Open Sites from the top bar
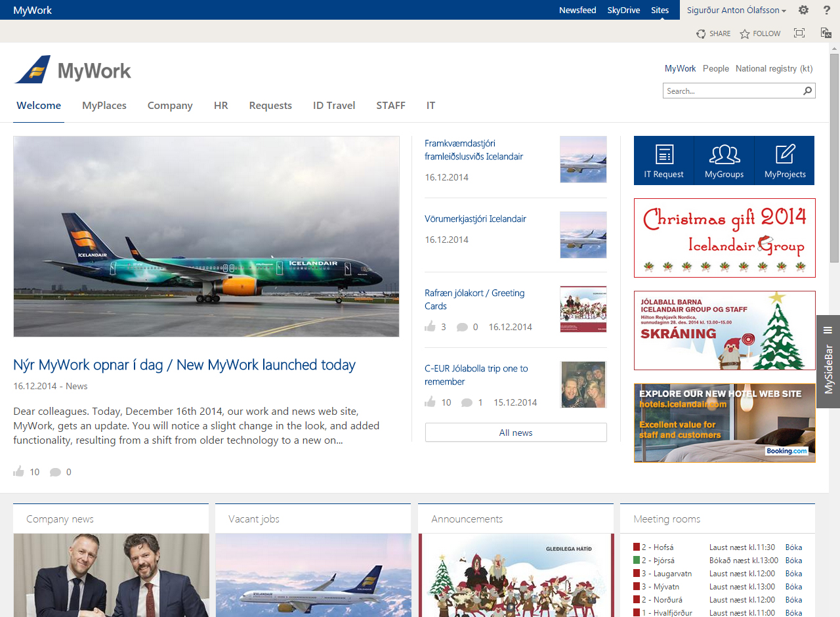 [660, 10]
